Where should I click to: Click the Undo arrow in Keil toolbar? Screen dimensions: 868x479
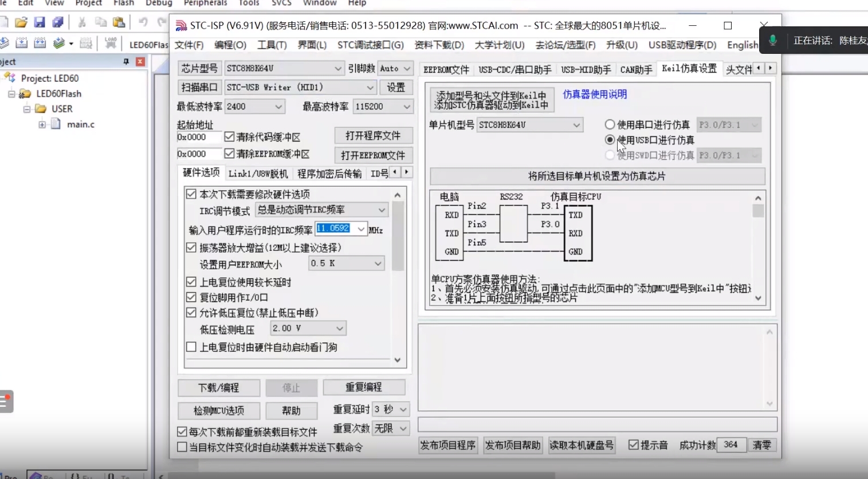click(143, 22)
